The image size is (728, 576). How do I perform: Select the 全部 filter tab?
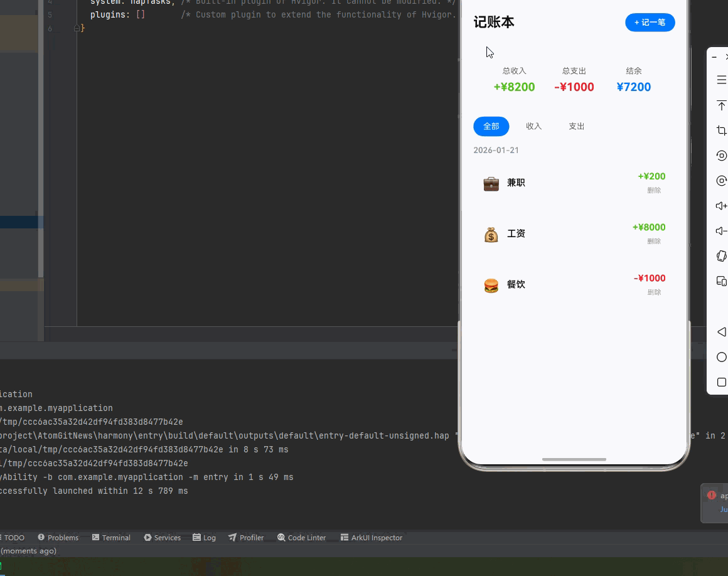[491, 126]
